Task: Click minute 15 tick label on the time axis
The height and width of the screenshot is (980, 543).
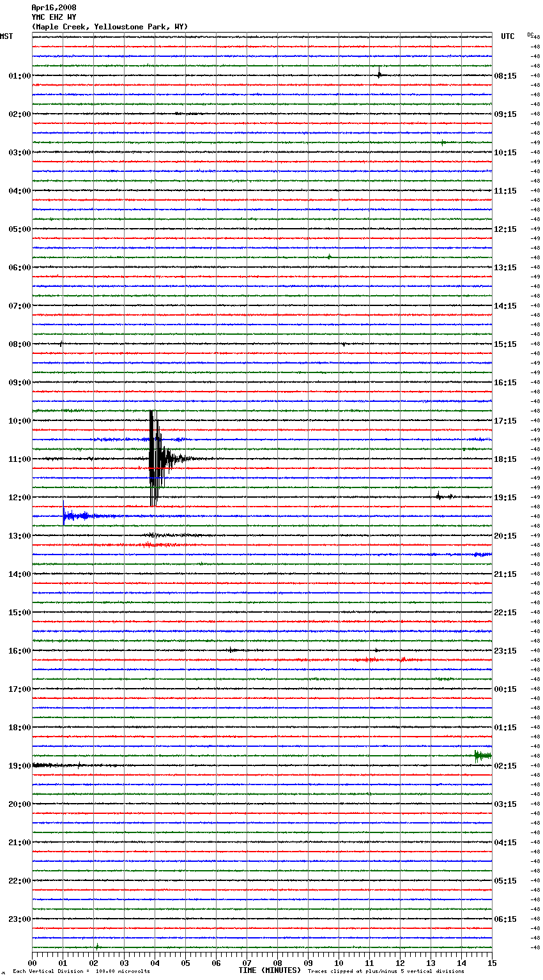Action: [492, 963]
